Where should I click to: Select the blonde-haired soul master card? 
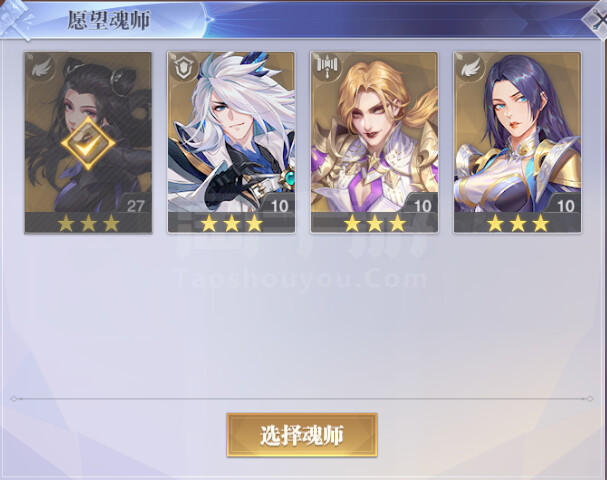click(374, 142)
